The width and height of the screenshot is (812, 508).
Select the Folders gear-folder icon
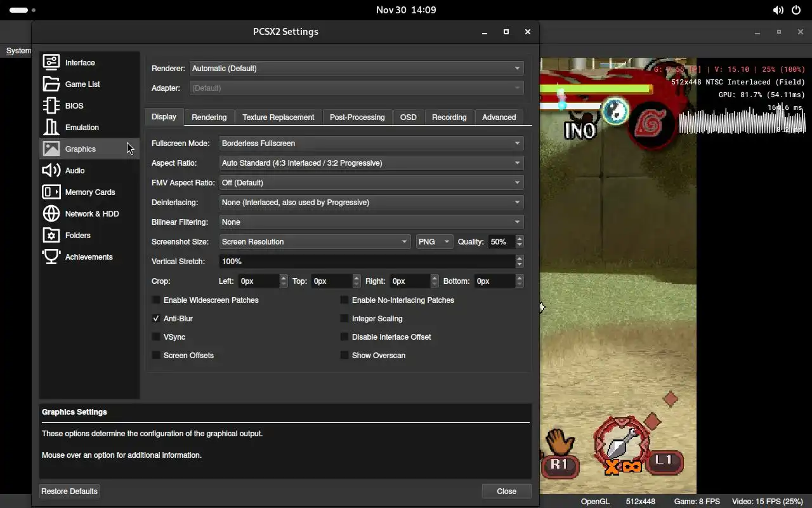click(51, 235)
